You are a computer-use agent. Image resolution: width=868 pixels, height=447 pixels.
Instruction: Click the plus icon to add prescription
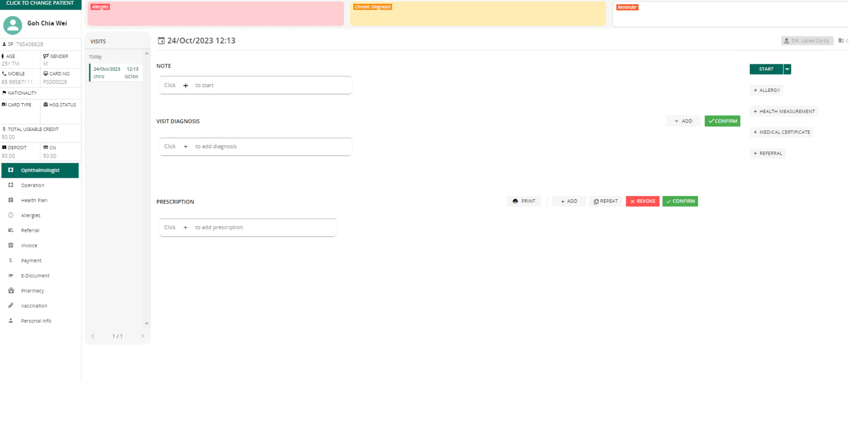coord(185,227)
